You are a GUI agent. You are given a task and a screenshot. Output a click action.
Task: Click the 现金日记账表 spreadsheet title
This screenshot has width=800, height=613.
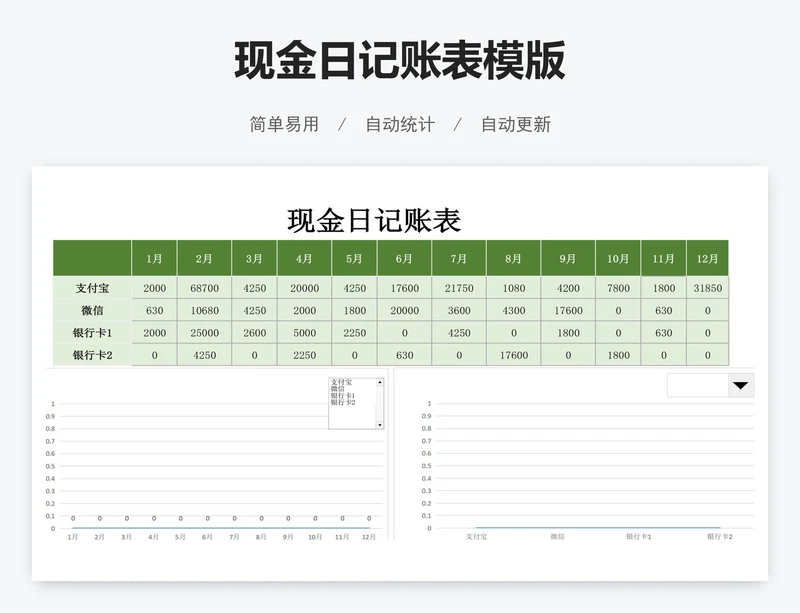[374, 220]
